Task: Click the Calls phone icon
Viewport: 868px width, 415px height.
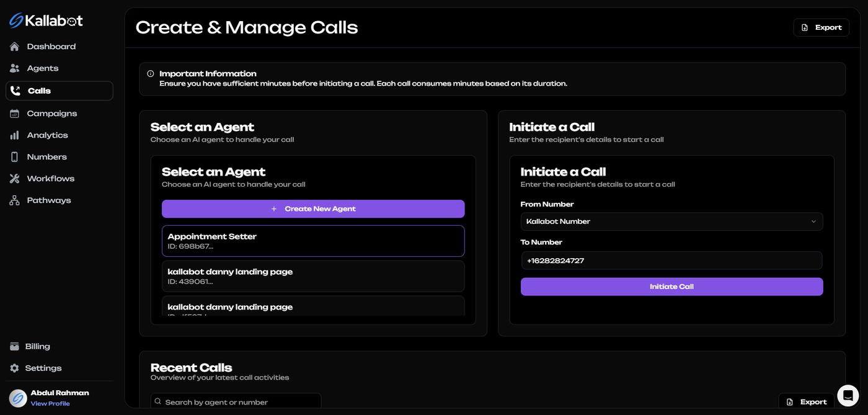Action: click(x=15, y=91)
